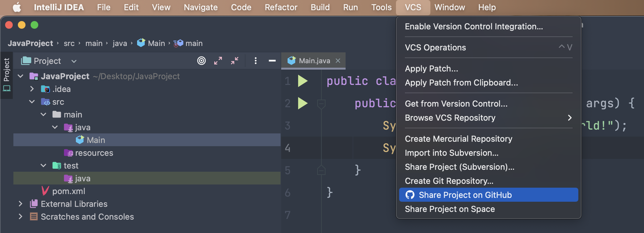Select Import into Subversion
The height and width of the screenshot is (233, 644).
488,153
